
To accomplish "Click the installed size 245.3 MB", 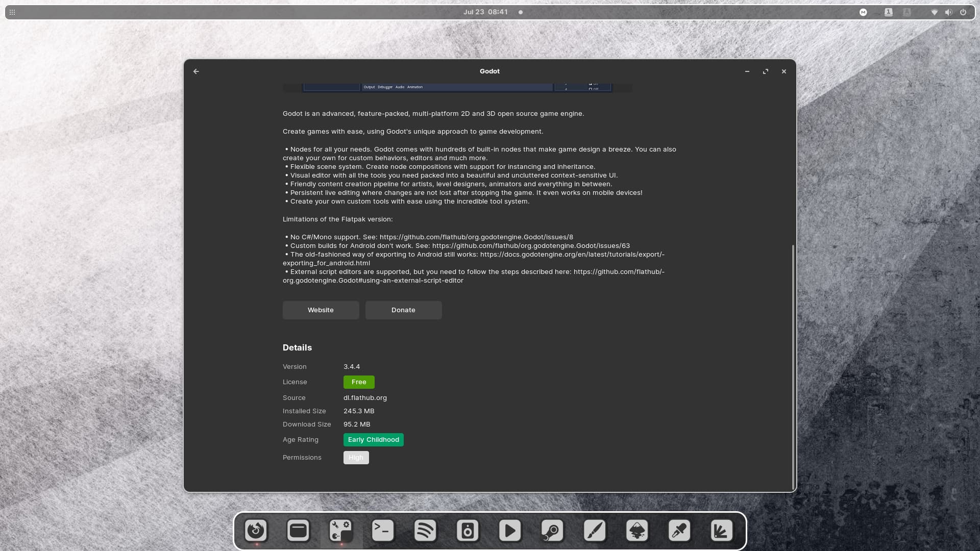I will [x=359, y=411].
